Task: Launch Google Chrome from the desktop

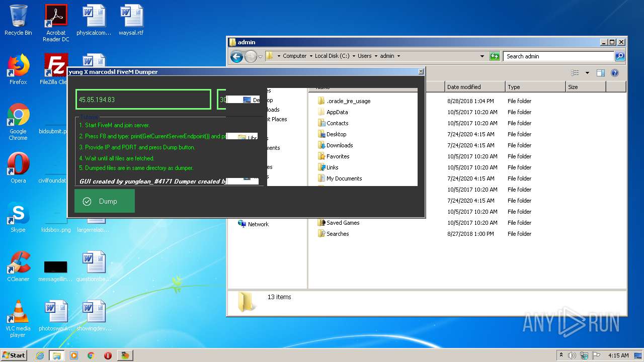Action: (x=18, y=122)
